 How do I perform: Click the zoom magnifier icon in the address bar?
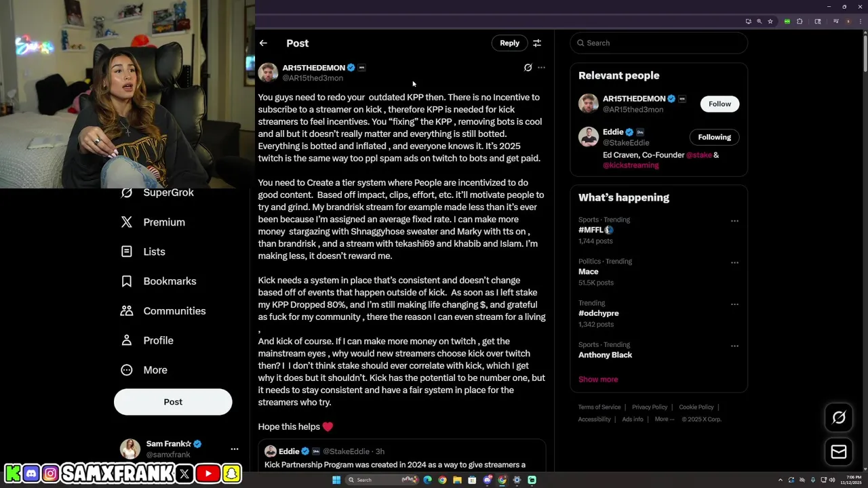click(x=759, y=21)
